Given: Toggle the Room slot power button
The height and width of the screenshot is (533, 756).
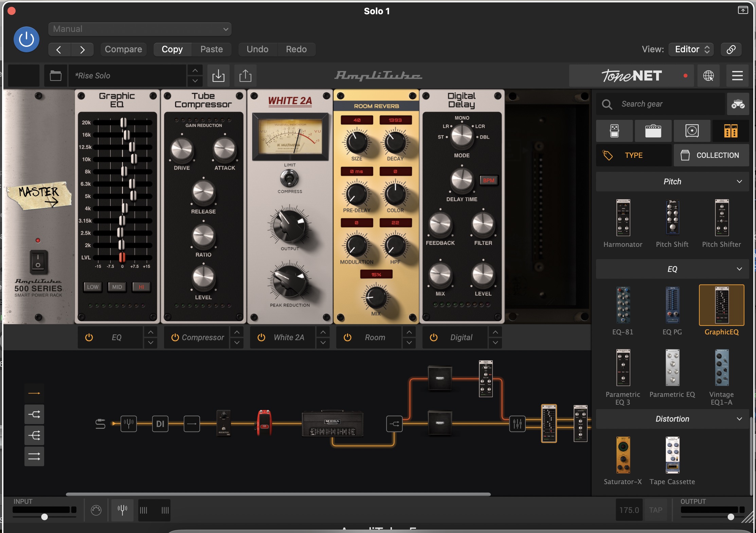Looking at the screenshot, I should point(347,337).
